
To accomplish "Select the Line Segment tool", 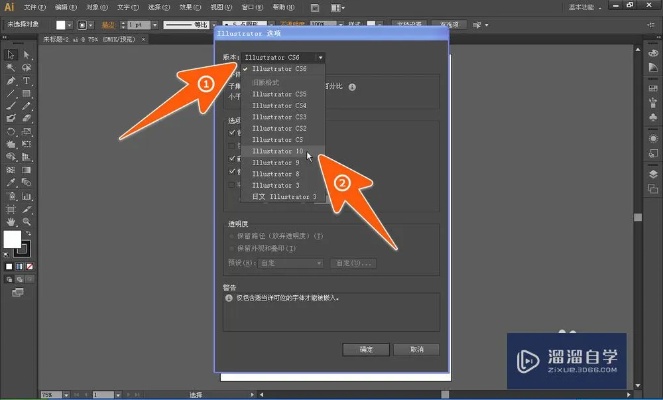I will click(11, 93).
